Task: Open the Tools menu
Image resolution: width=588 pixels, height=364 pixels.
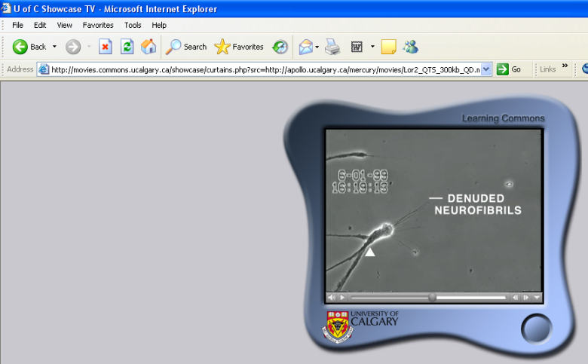Action: tap(133, 25)
